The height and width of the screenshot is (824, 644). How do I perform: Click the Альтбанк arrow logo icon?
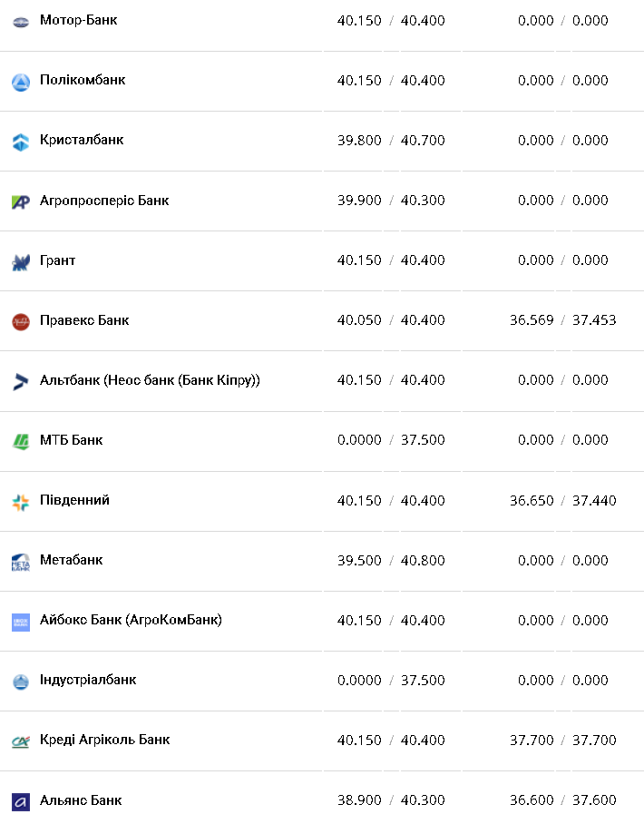[21, 381]
